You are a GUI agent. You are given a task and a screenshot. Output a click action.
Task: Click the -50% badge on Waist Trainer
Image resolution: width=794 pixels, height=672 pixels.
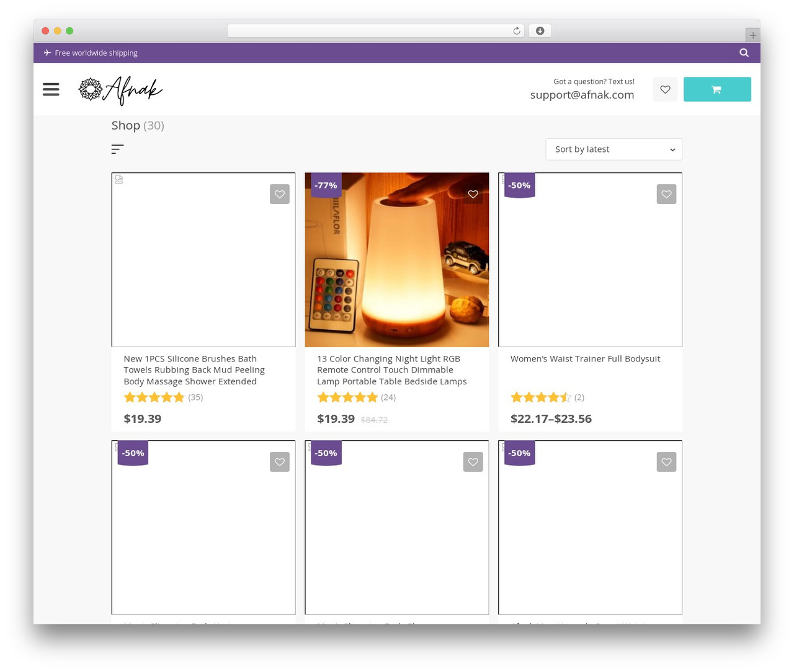tap(519, 185)
